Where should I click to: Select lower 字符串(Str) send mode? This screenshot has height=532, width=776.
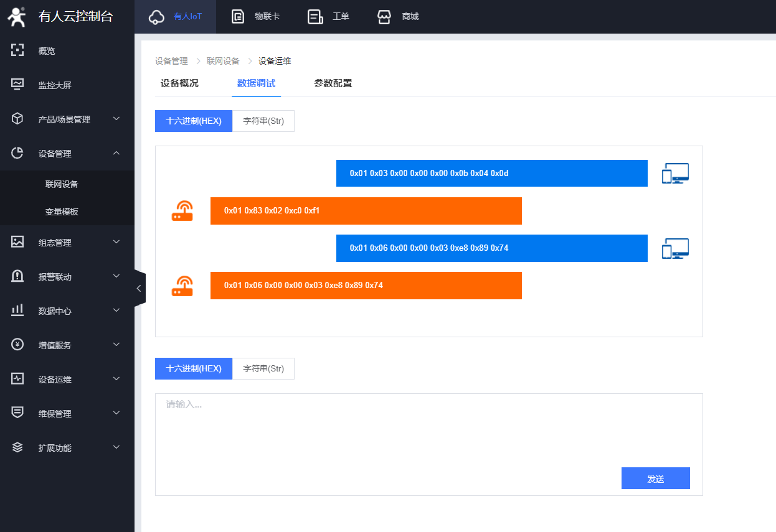(x=263, y=368)
